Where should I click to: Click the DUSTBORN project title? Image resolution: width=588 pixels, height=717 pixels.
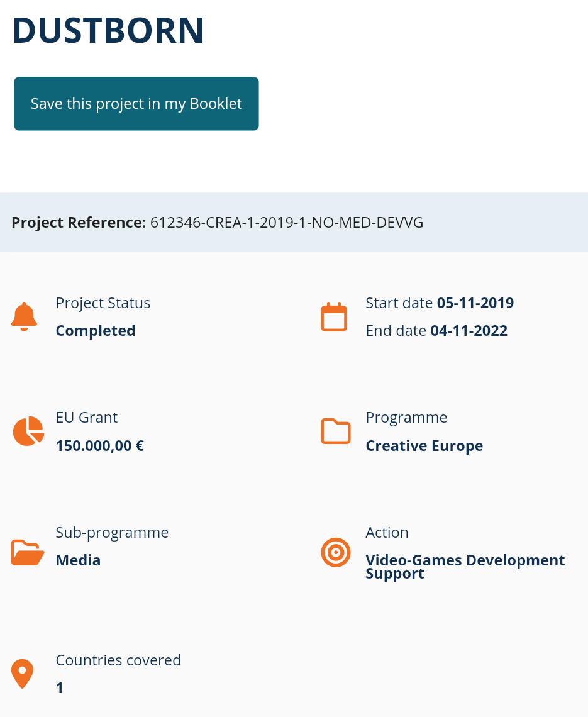pos(108,30)
